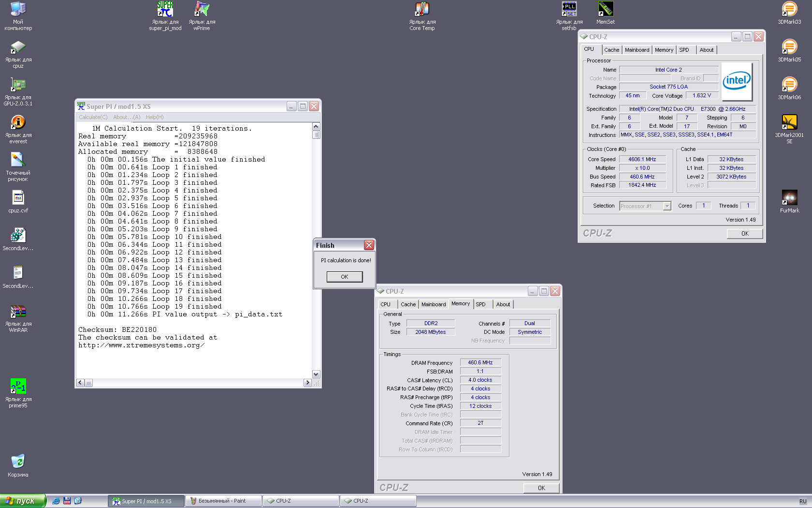The height and width of the screenshot is (508, 812).
Task: Open the My Computer desktop icon
Action: [18, 15]
